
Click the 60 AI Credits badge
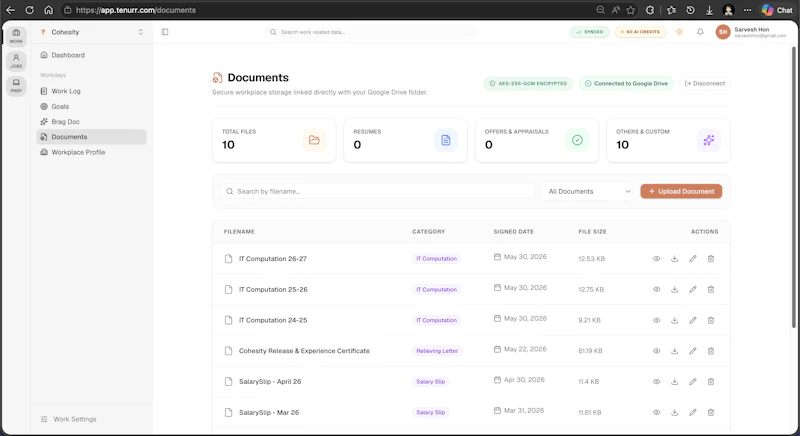click(640, 32)
